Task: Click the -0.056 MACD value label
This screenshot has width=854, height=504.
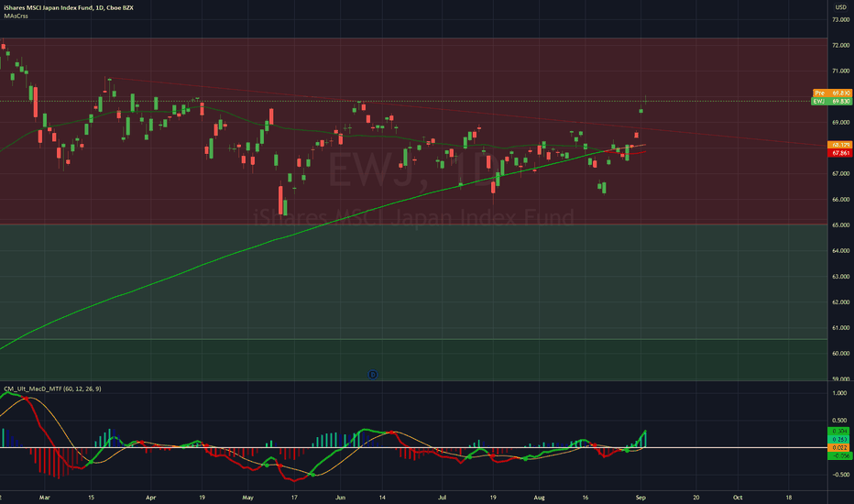Action: tap(839, 455)
